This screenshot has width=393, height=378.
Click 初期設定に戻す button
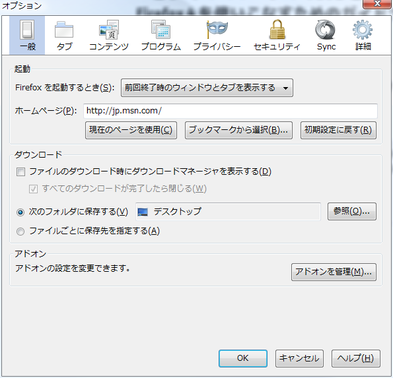click(338, 130)
